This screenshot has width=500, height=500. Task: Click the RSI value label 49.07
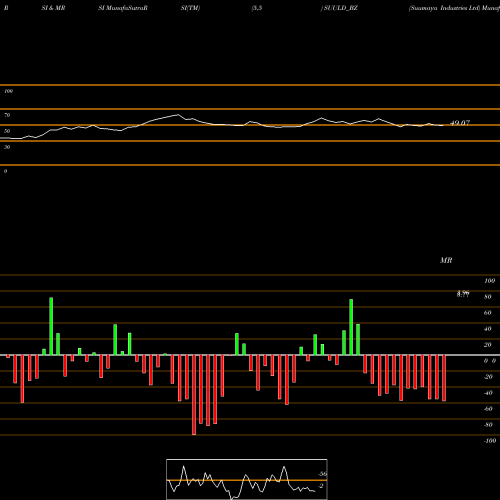(x=460, y=123)
